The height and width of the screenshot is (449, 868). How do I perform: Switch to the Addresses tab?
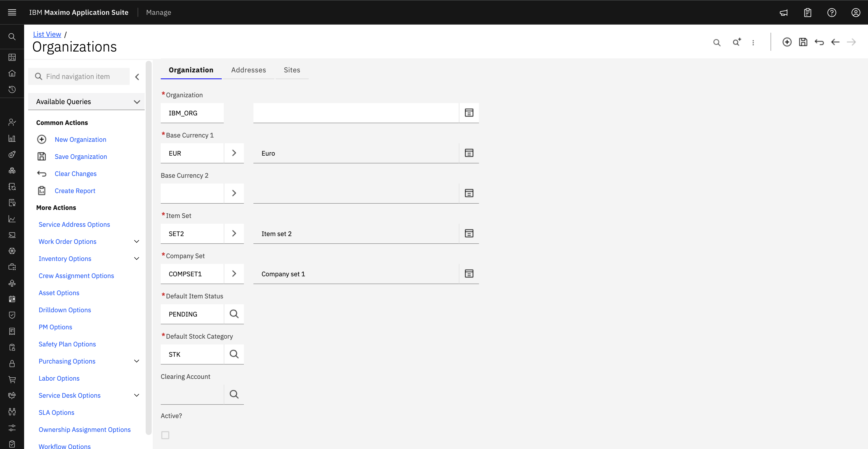(249, 70)
